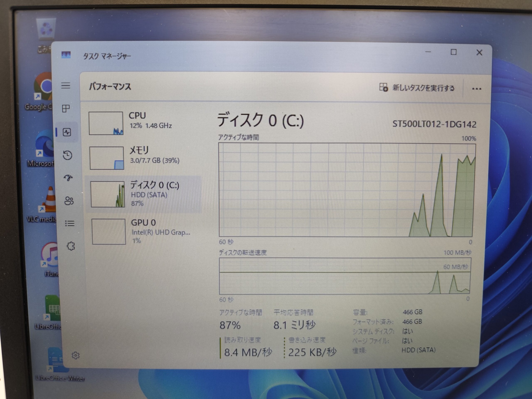
Task: Open the hamburger navigation menu
Action: coord(65,85)
